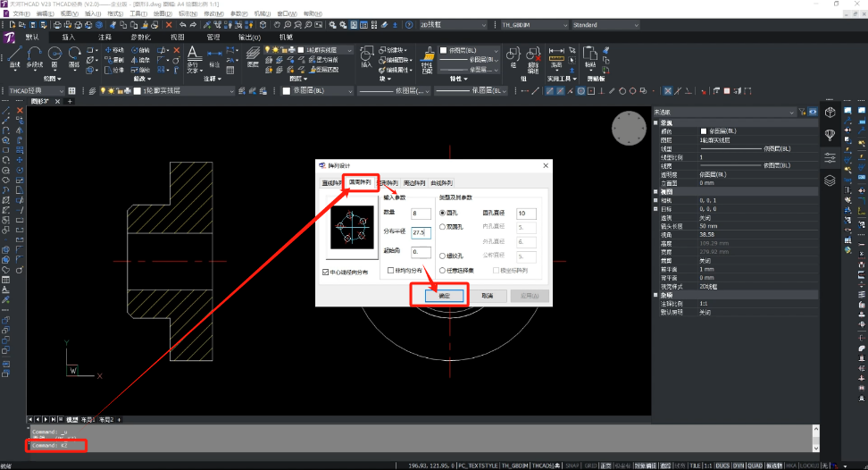Click the Move (移动) tool
The image size is (868, 470).
pos(114,50)
